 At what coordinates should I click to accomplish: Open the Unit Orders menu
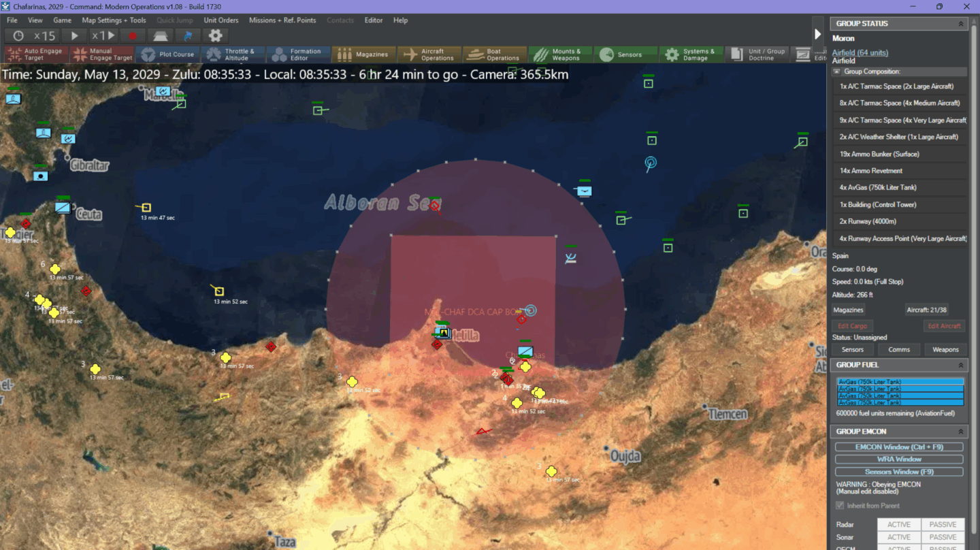[x=221, y=20]
